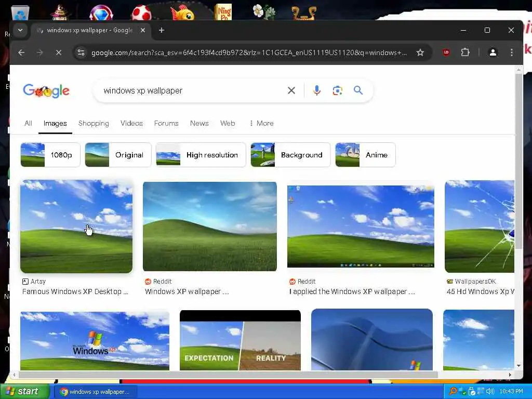Open the blue gem desktop icon
The image size is (532, 399).
(x=101, y=12)
